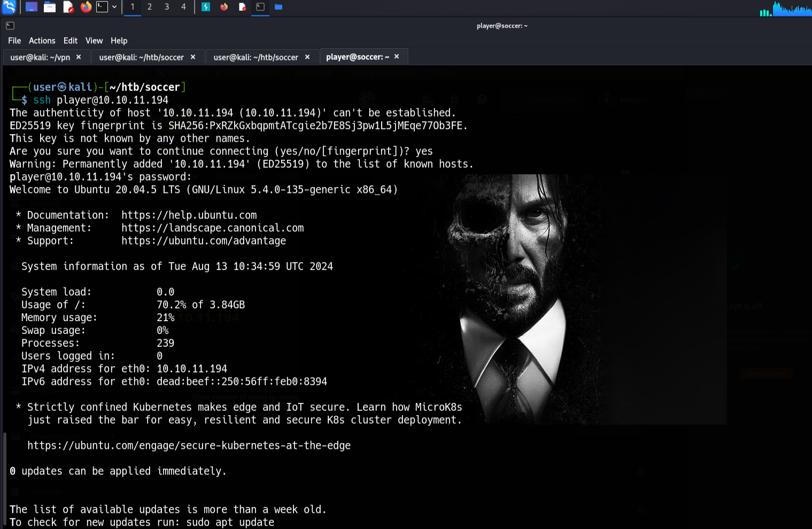The height and width of the screenshot is (529, 812).
Task: Click the secure-kubernetes-at-the-edge URL
Action: (x=189, y=446)
